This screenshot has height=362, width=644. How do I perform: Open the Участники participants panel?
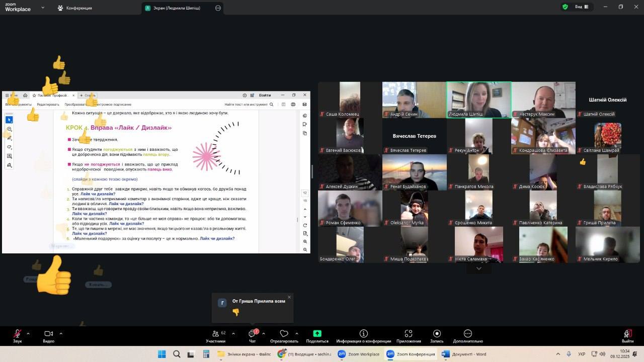pos(216,336)
